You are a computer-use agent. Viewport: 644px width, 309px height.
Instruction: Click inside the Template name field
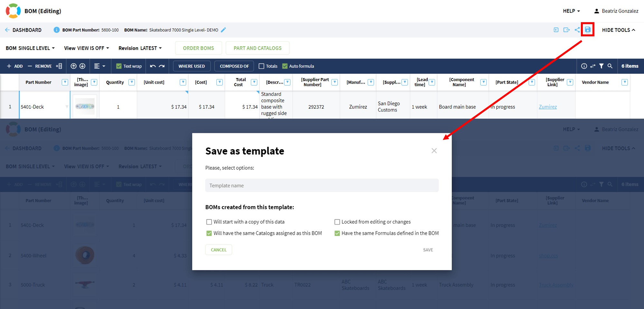[x=322, y=186]
